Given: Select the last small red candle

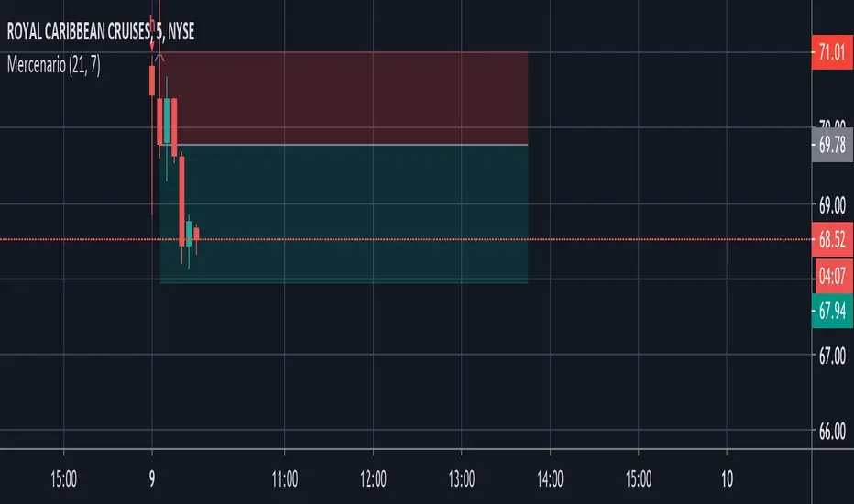Looking at the screenshot, I should [196, 235].
